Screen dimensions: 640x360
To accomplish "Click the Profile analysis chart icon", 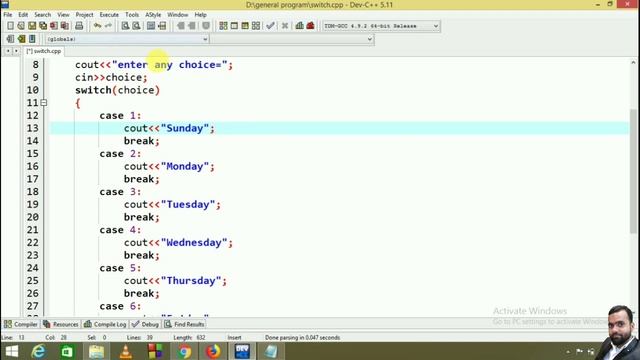I will pos(300,26).
